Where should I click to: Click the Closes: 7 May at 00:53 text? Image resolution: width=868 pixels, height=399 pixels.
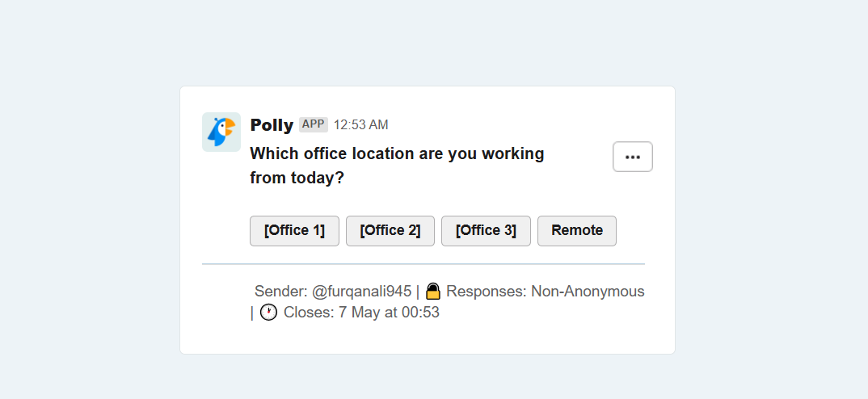[361, 313]
